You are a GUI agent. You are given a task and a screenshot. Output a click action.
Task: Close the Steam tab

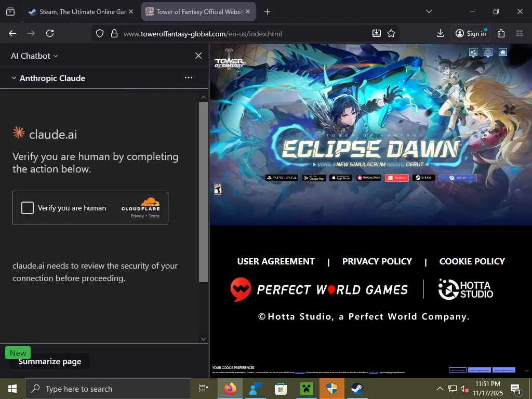pos(131,11)
